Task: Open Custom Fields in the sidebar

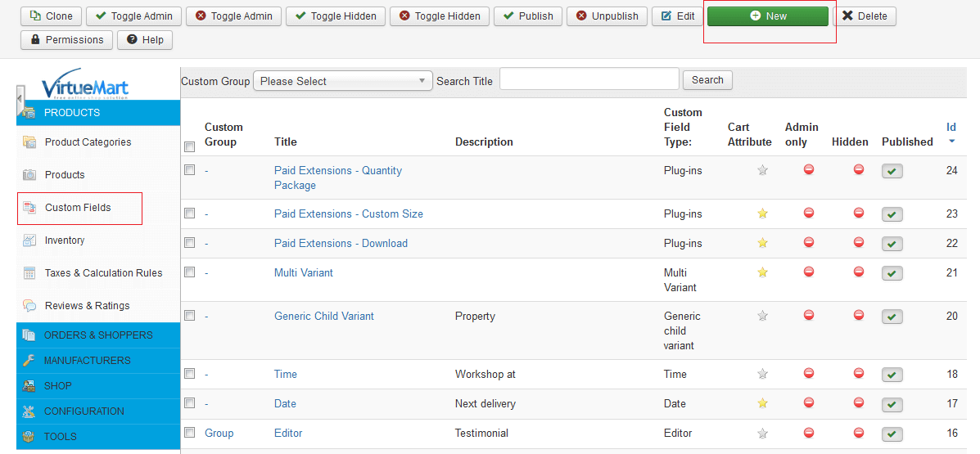Action: pos(78,208)
